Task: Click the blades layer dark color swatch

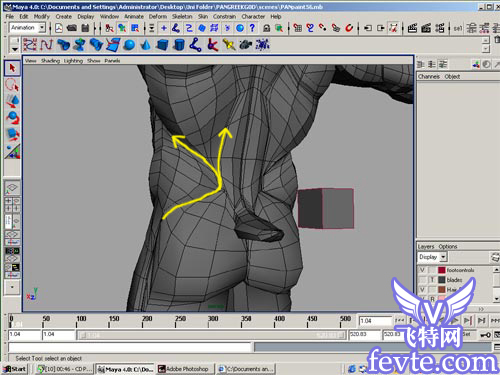Action: click(x=442, y=280)
